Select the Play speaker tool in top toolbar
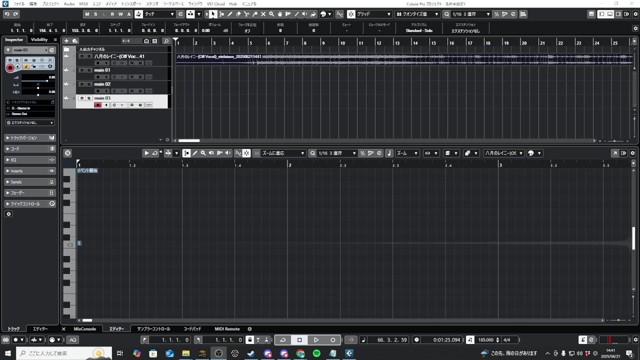This screenshot has height=360, width=640. pyautogui.click(x=304, y=14)
